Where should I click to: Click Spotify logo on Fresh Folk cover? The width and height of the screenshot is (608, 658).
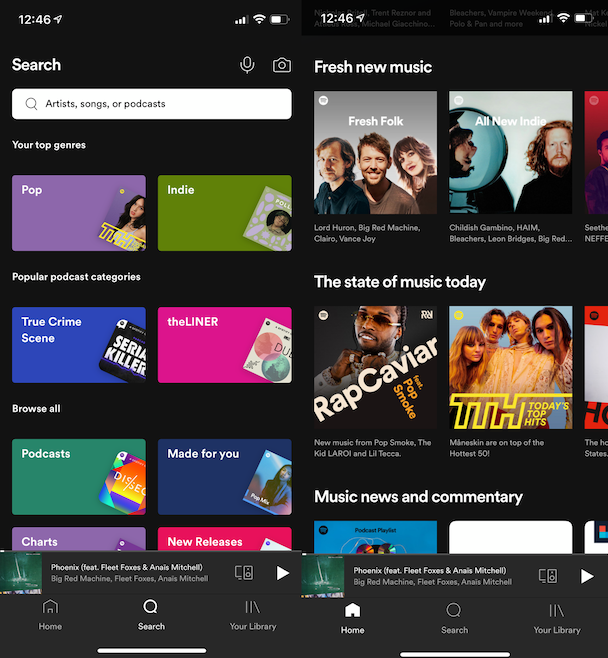[323, 100]
